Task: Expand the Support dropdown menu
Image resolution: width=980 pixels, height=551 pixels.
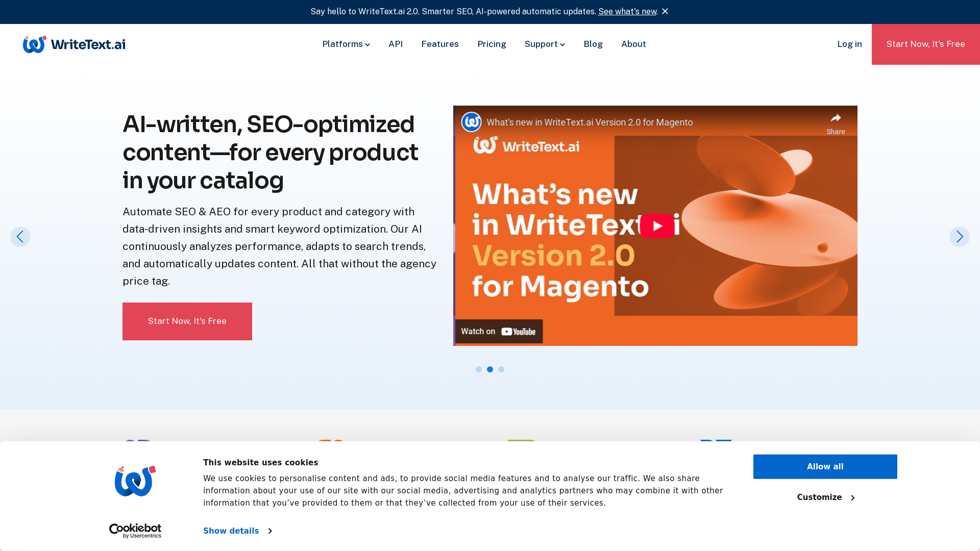Action: tap(545, 44)
